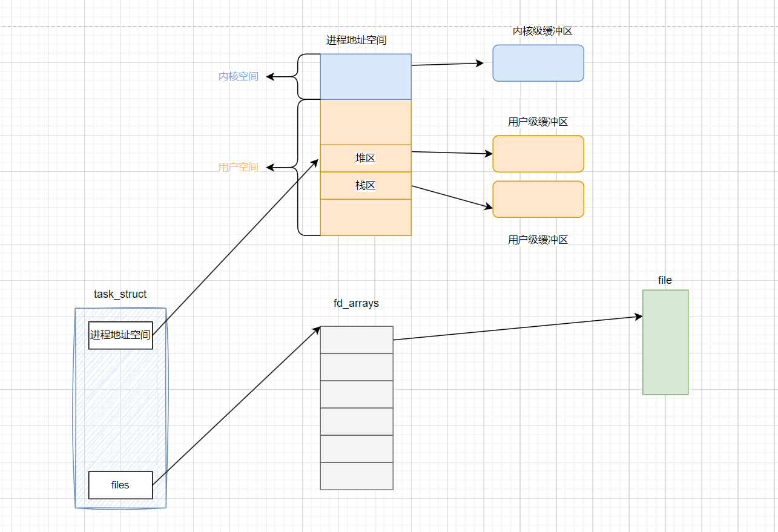
Task: Click the task_struct label
Action: 120,294
